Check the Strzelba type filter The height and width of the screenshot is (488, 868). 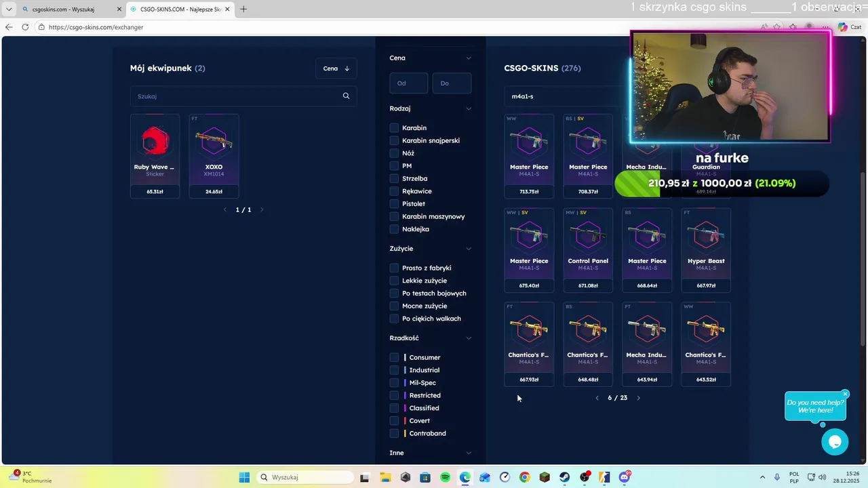tap(394, 178)
